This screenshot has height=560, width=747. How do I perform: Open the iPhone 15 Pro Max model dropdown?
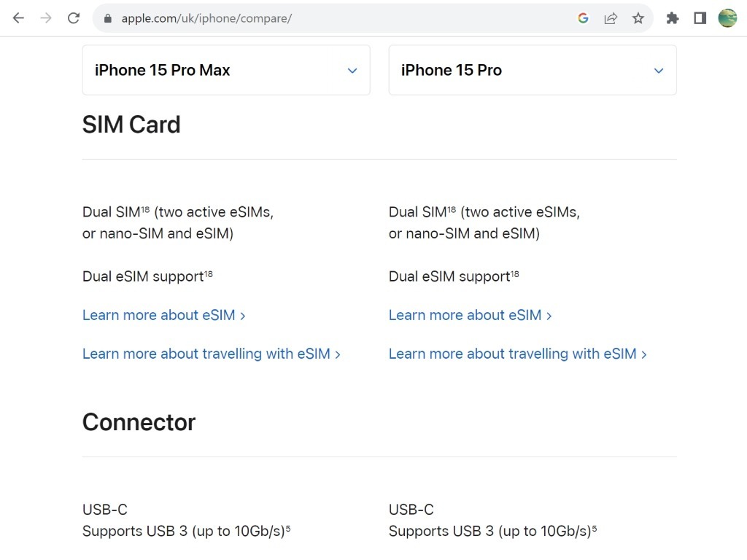tap(226, 70)
